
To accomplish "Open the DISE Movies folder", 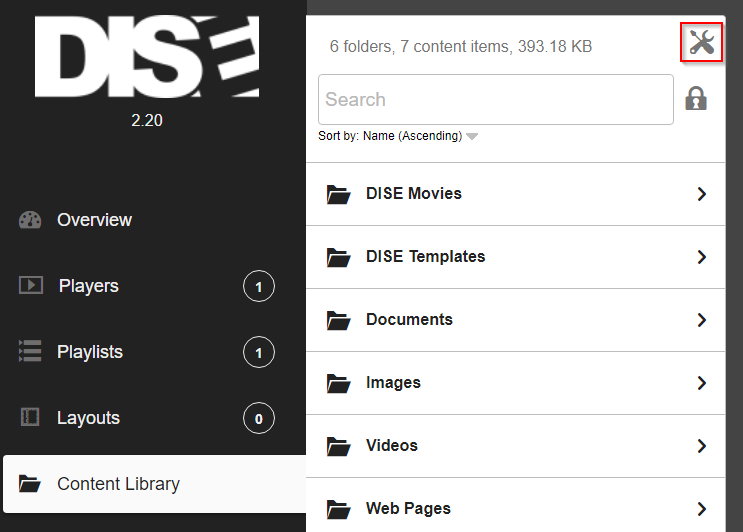I will click(x=516, y=194).
